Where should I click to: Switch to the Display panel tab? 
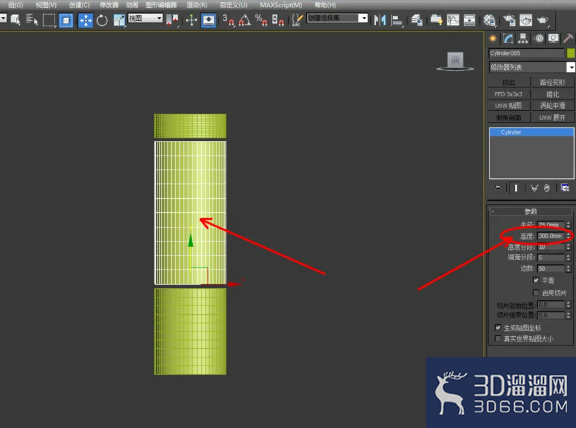coord(553,39)
